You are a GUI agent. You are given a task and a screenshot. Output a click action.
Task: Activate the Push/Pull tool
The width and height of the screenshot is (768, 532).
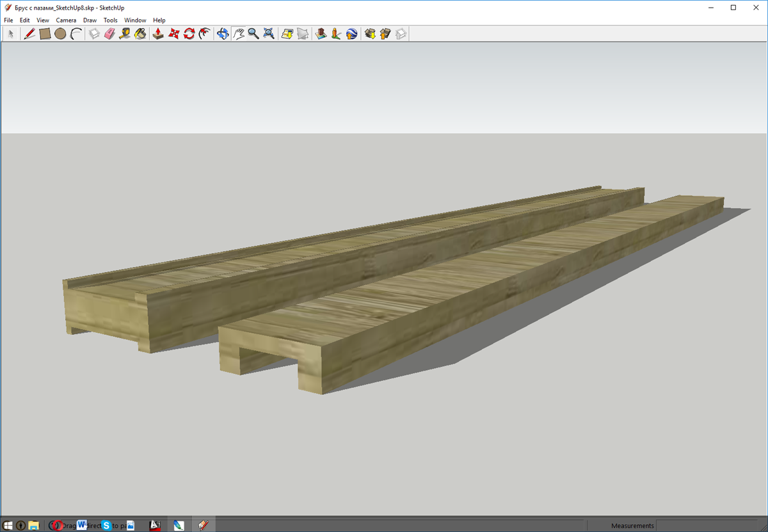(158, 34)
